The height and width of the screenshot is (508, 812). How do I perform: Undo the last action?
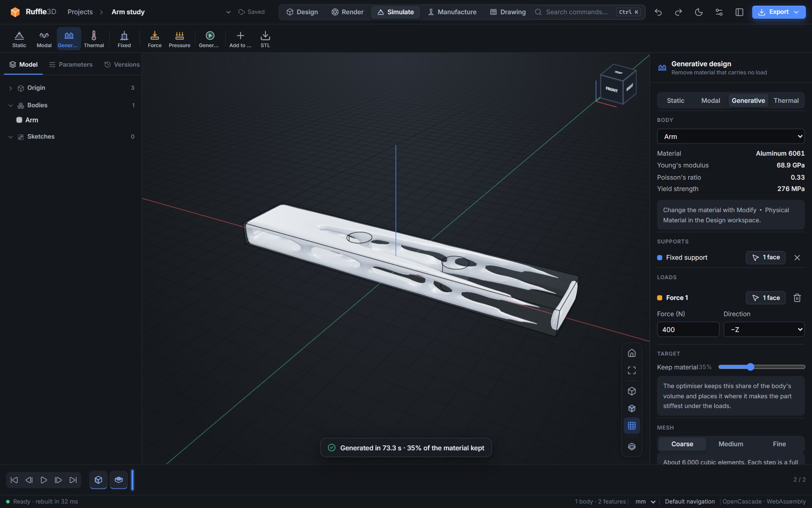(x=658, y=12)
